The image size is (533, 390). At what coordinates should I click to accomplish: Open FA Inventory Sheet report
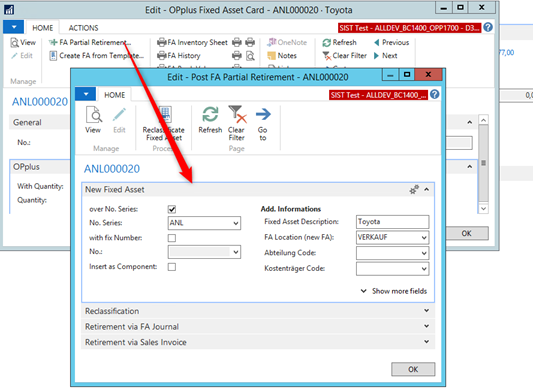[x=192, y=43]
